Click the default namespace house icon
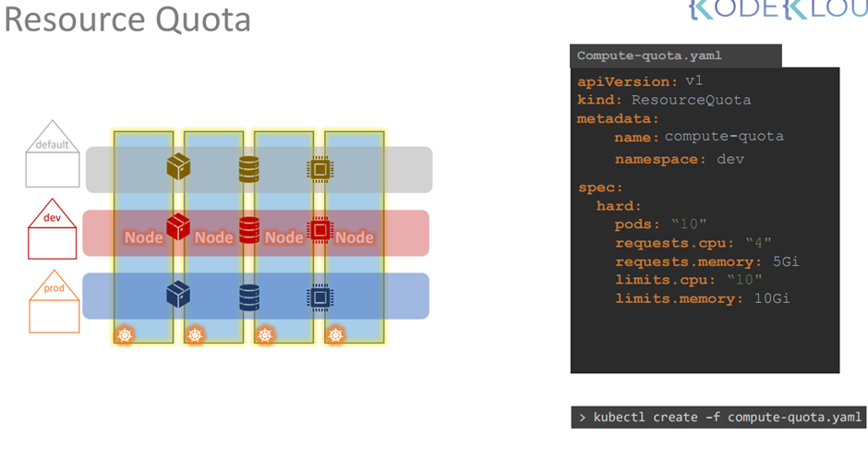This screenshot has width=868, height=461. (x=53, y=153)
